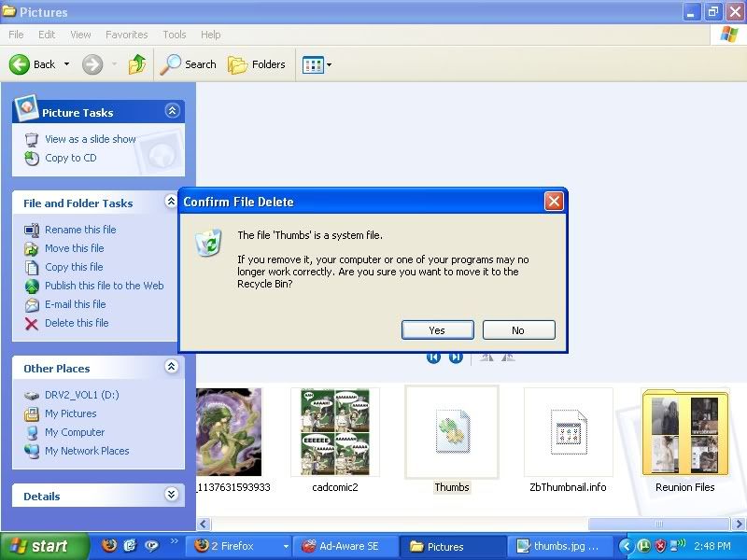The image size is (747, 560).
Task: Open My Pictures in Other Places
Action: (71, 413)
